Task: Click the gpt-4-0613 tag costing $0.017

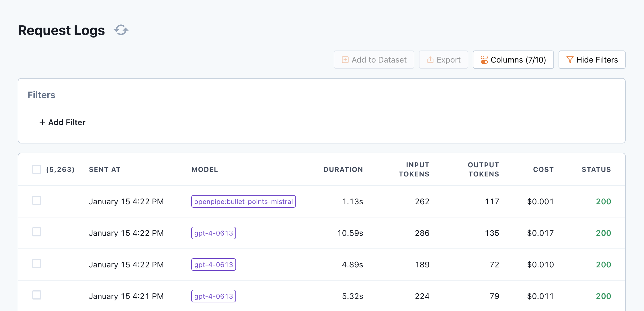Action: (214, 233)
